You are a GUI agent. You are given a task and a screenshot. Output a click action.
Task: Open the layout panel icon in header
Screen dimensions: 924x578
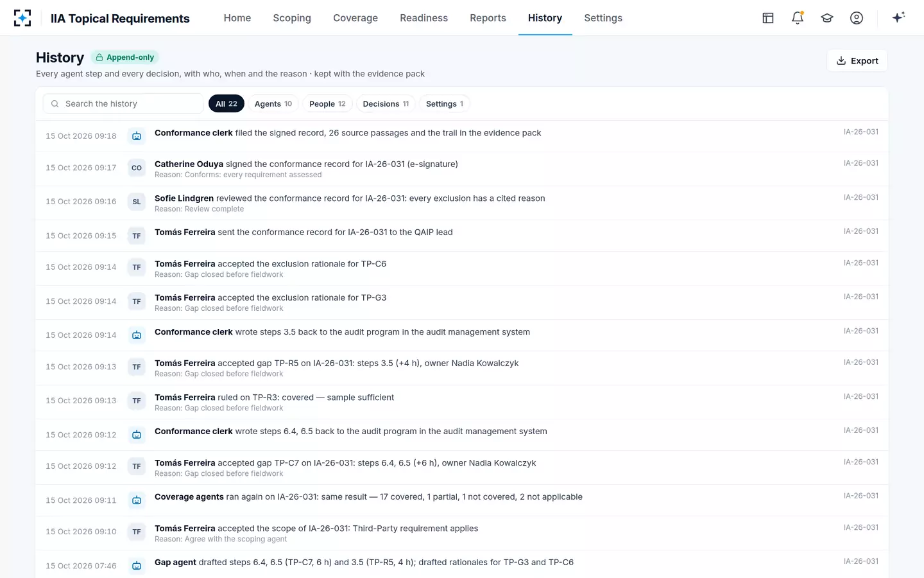tap(768, 18)
